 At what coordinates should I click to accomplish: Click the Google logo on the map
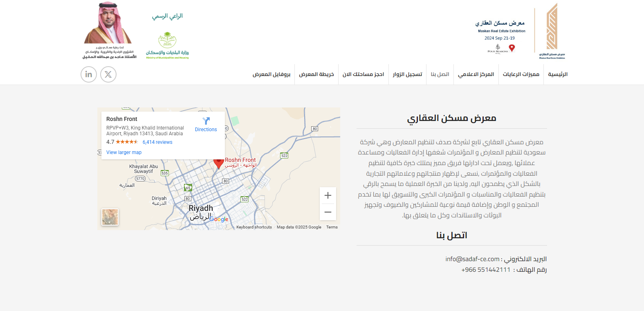[219, 219]
